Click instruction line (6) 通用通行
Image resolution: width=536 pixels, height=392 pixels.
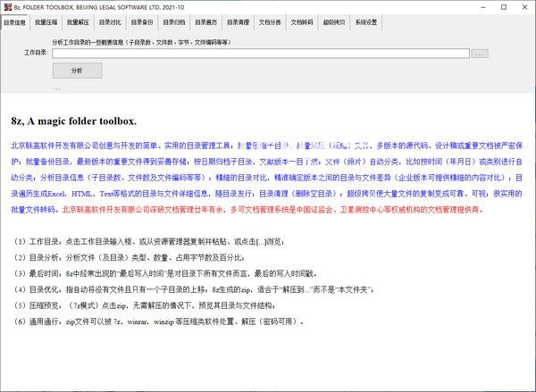point(158,321)
